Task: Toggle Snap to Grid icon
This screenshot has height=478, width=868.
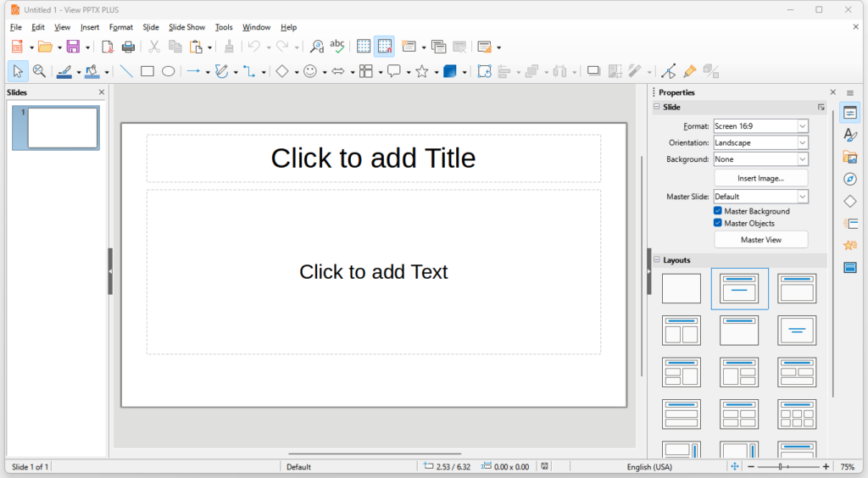Action: (385, 47)
